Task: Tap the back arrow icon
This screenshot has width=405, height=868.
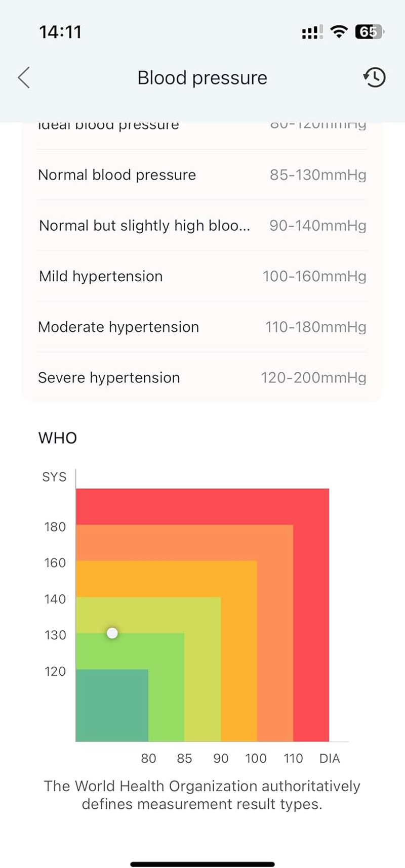Action: click(24, 78)
